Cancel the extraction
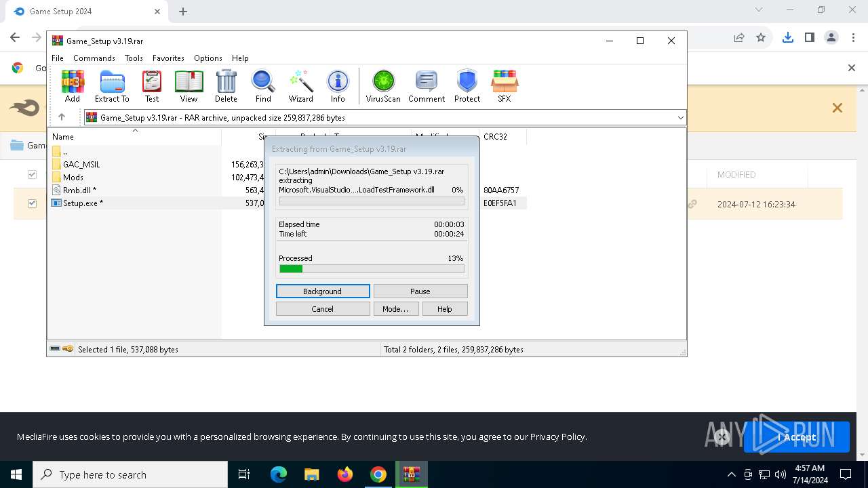The width and height of the screenshot is (868, 488). 323,309
